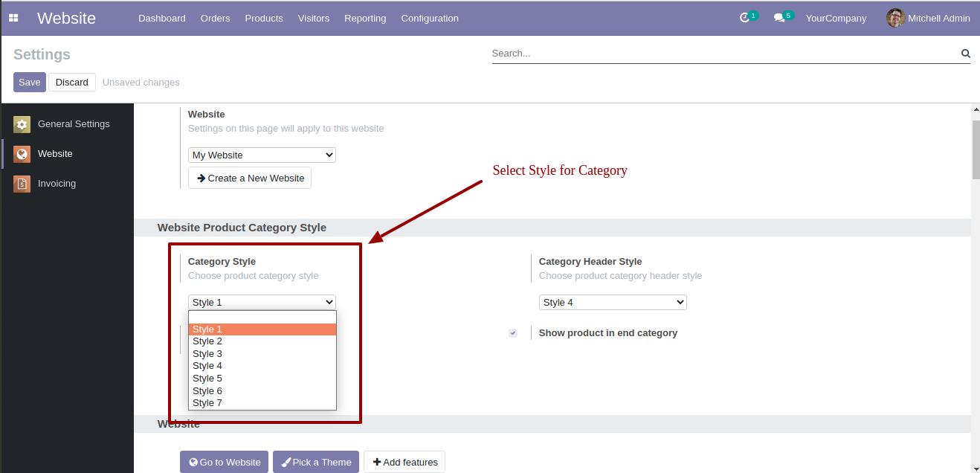
Task: Toggle Show product in end category checkbox
Action: pyautogui.click(x=513, y=333)
